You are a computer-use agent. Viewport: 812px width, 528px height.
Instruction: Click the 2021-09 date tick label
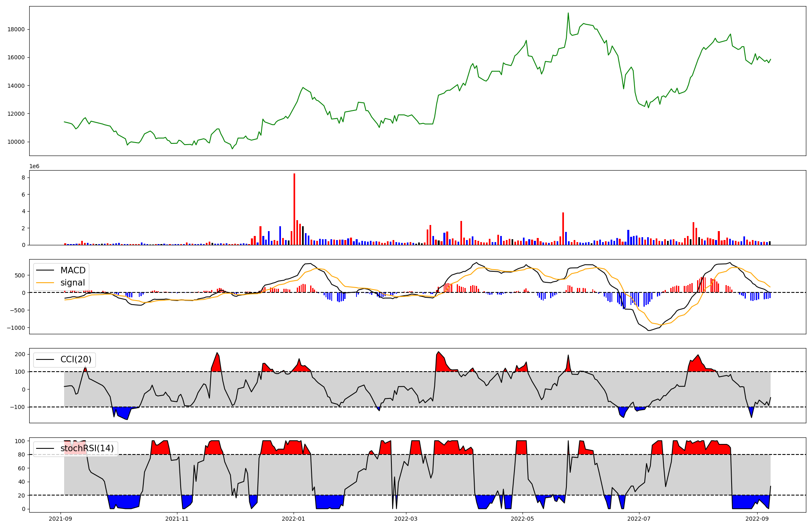[60, 519]
